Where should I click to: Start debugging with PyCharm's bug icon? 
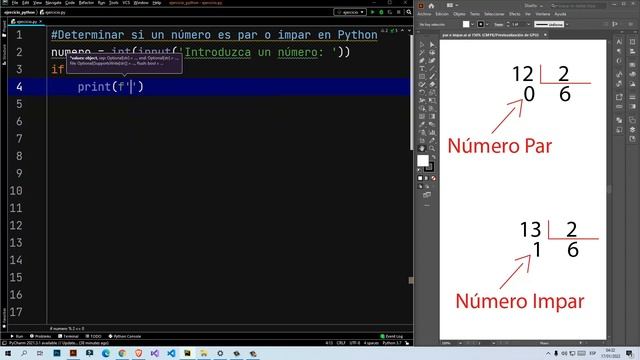click(x=381, y=12)
